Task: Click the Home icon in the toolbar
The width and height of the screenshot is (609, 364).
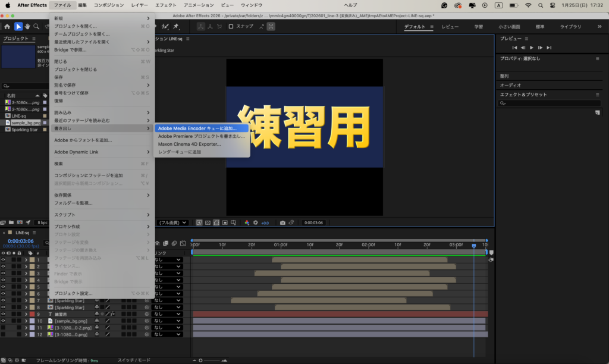Action: (7, 27)
